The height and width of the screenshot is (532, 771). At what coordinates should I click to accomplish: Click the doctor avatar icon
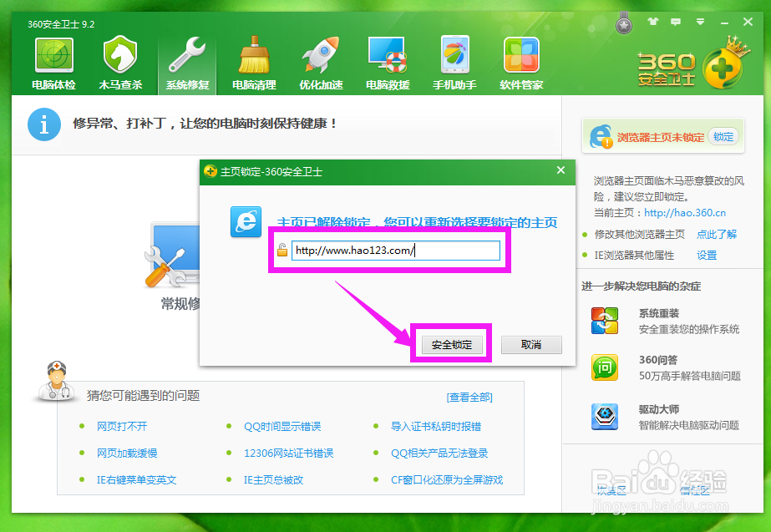click(56, 381)
